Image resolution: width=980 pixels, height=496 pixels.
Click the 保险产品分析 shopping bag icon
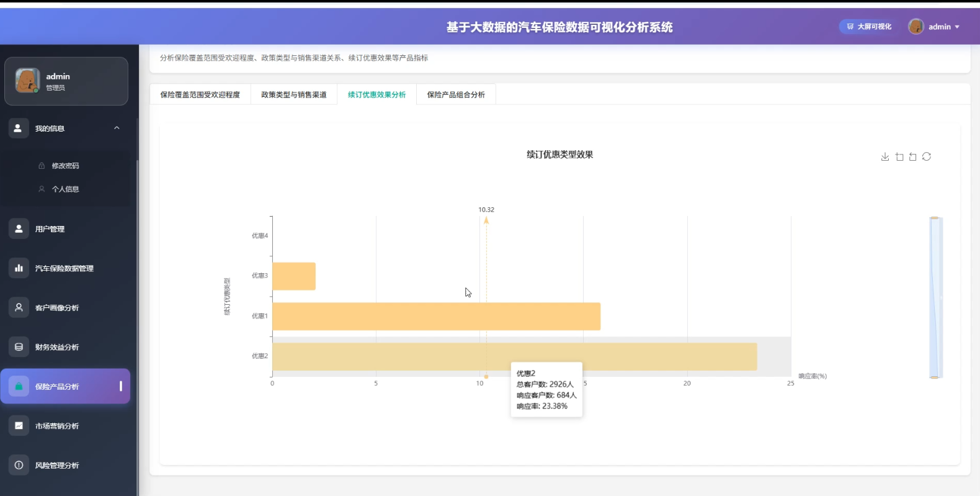(x=19, y=386)
